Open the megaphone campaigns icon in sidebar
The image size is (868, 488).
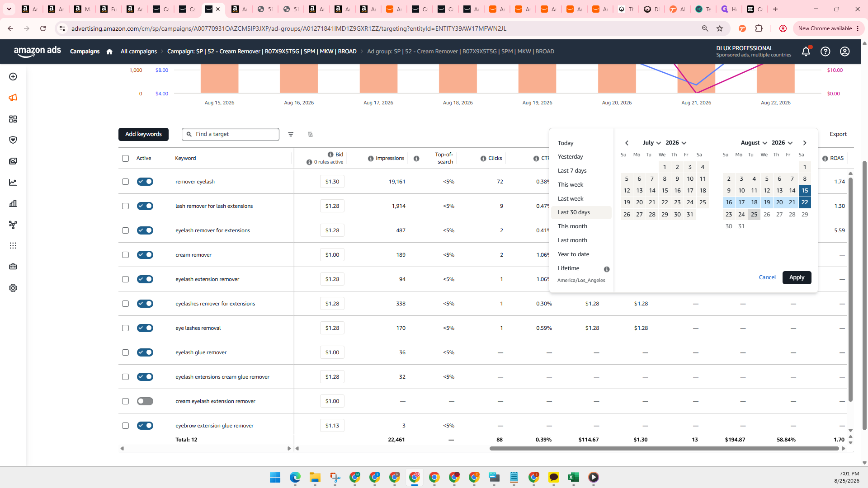tap(13, 98)
